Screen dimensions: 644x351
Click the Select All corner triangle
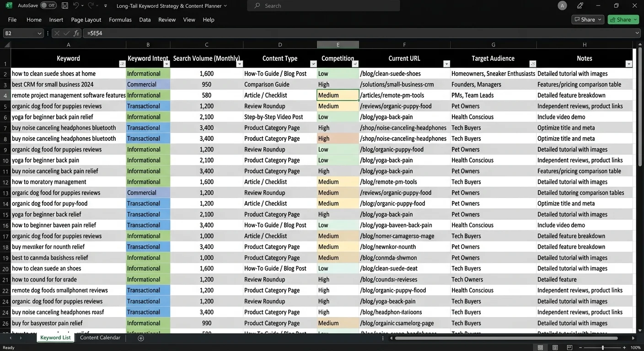tap(7, 45)
